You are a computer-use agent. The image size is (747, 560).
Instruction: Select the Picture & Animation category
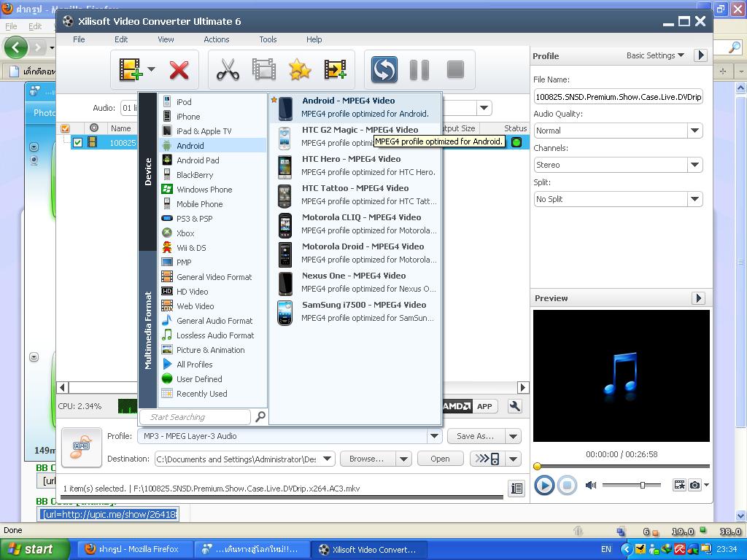[212, 350]
